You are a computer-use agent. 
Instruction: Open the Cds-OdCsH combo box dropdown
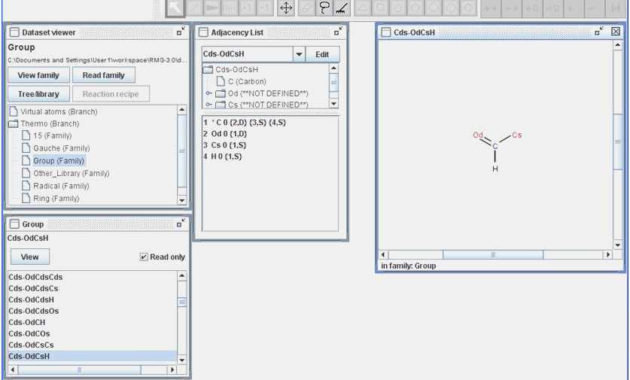click(299, 54)
